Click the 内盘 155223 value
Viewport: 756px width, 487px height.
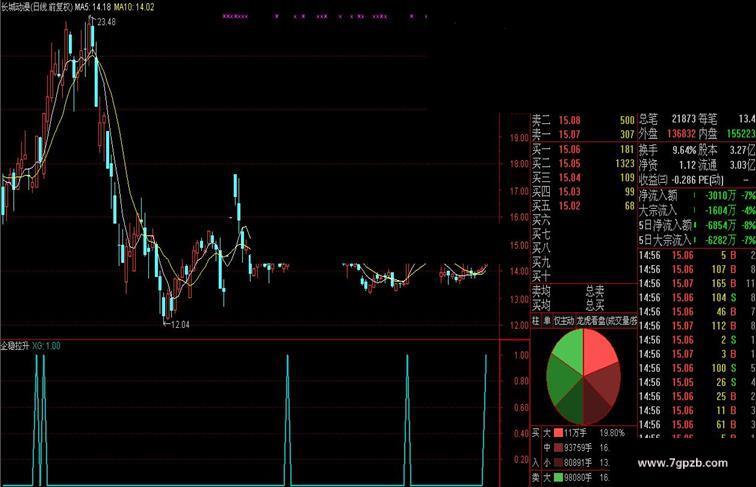tap(741, 134)
